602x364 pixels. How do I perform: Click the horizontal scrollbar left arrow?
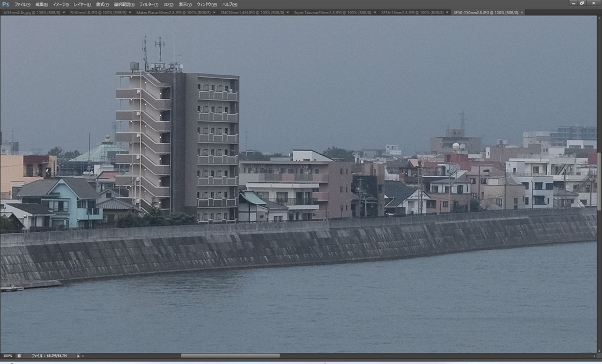pos(83,356)
